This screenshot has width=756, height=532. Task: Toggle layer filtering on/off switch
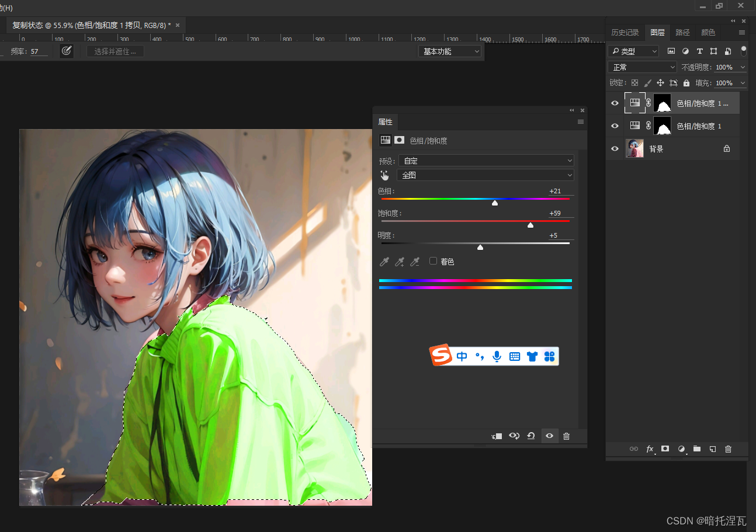tap(744, 50)
